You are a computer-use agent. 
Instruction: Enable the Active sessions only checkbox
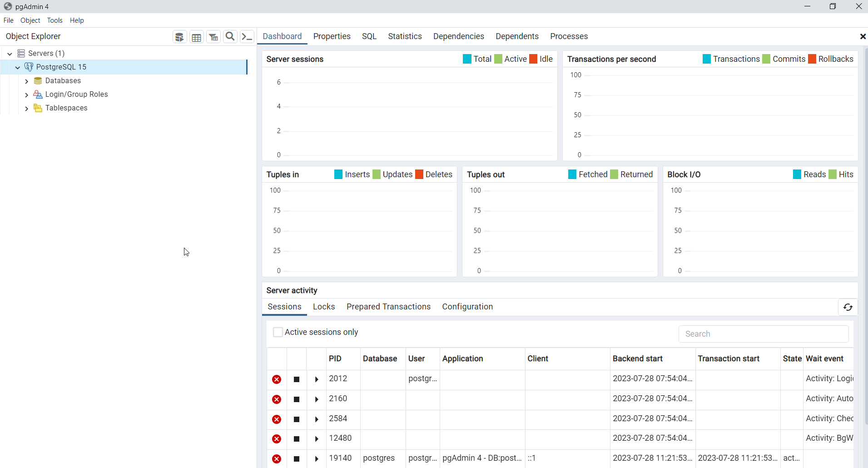278,332
